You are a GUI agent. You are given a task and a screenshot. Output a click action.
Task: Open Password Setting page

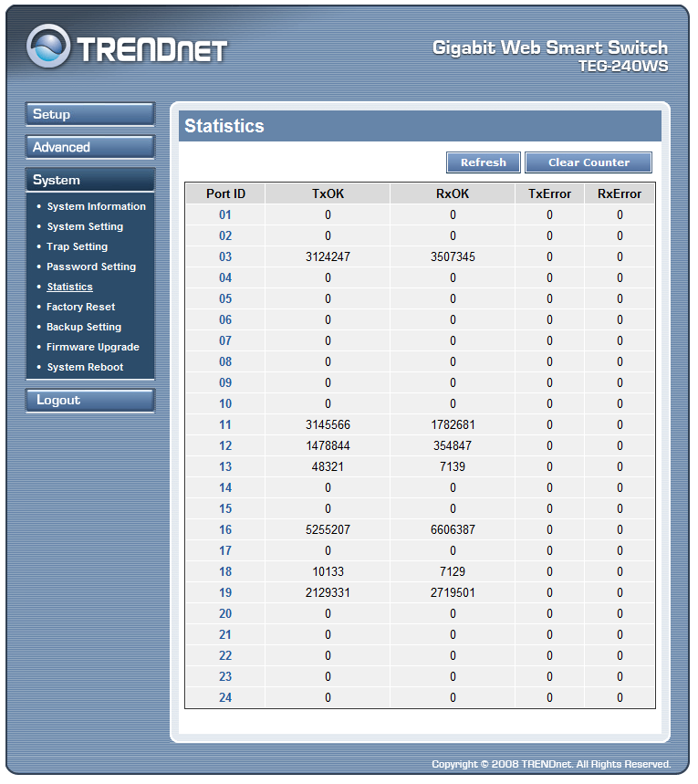(91, 267)
